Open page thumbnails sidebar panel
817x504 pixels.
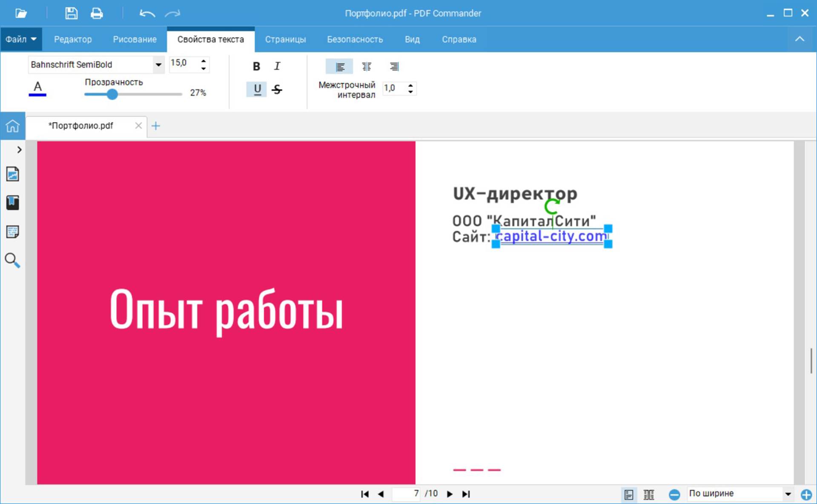click(12, 174)
